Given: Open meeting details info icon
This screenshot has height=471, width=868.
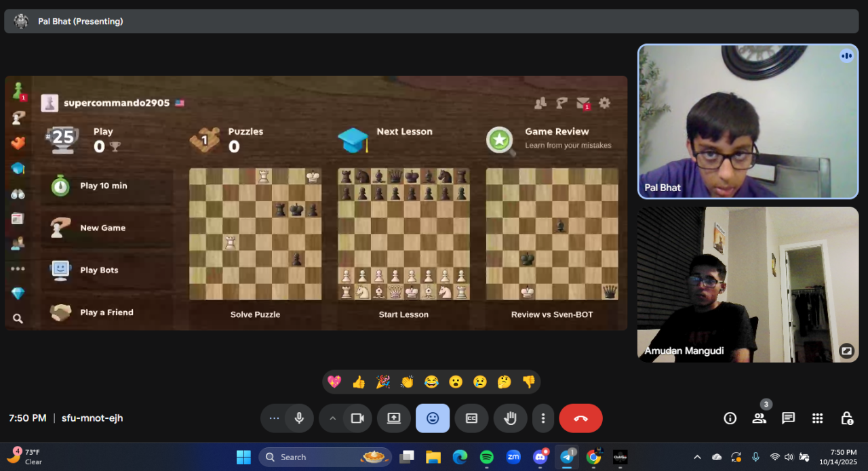Looking at the screenshot, I should coord(730,418).
